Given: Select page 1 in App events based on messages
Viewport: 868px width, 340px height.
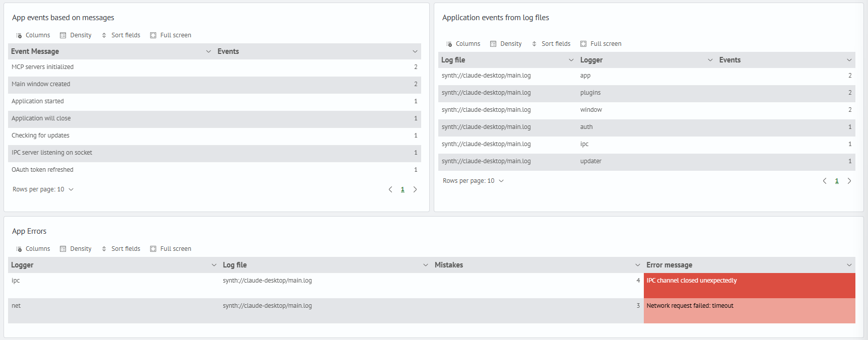Looking at the screenshot, I should tap(403, 189).
